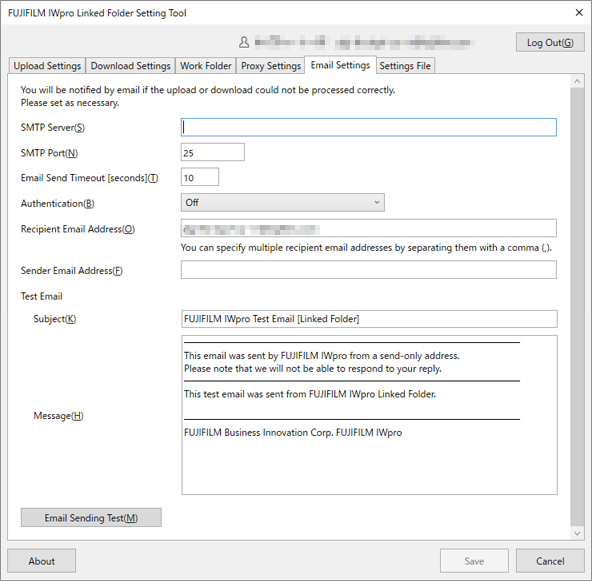Click the scrollbar down arrow
The image size is (592, 581).
tap(577, 533)
